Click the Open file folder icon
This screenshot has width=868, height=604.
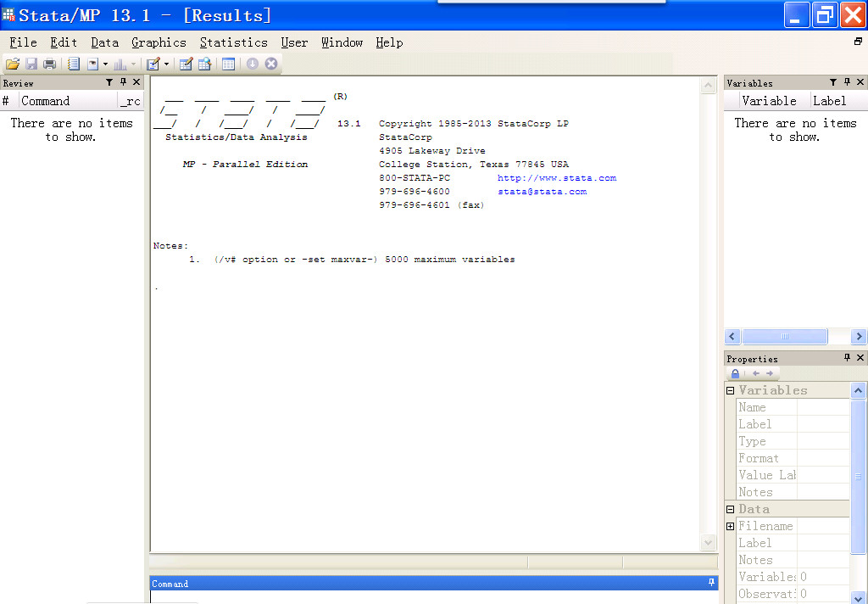pyautogui.click(x=12, y=64)
